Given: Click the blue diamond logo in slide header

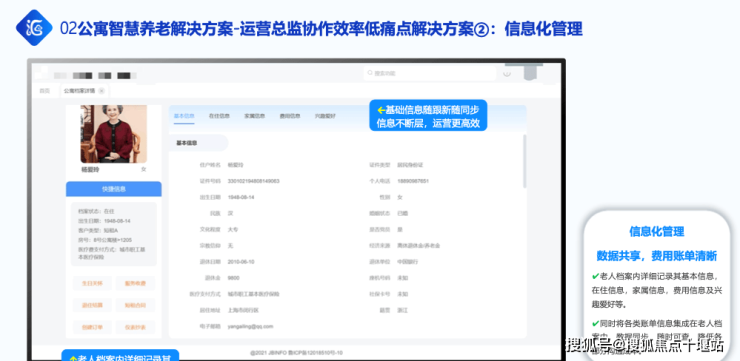Looking at the screenshot, I should point(34,28).
